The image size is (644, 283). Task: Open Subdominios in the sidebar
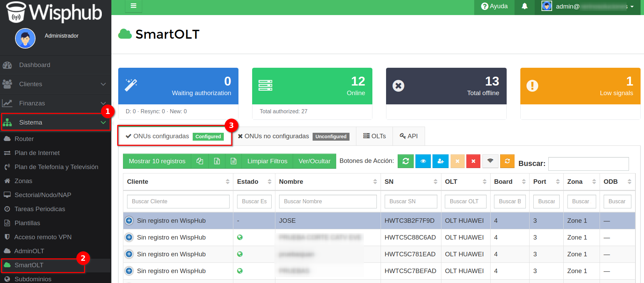pos(56,279)
